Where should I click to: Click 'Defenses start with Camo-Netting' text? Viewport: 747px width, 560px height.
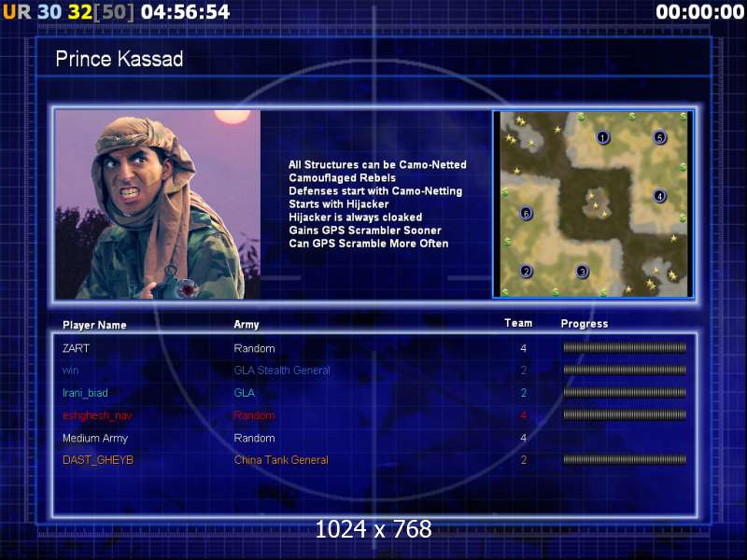point(375,191)
